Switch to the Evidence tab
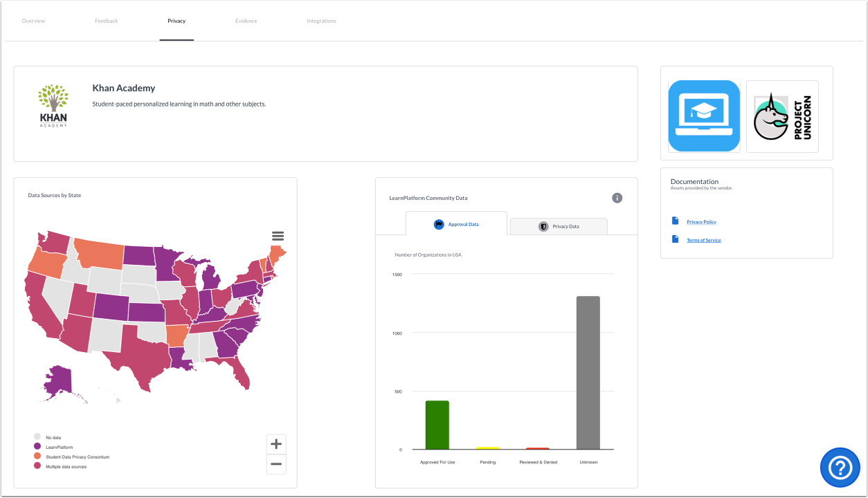This screenshot has height=498, width=868. point(246,21)
